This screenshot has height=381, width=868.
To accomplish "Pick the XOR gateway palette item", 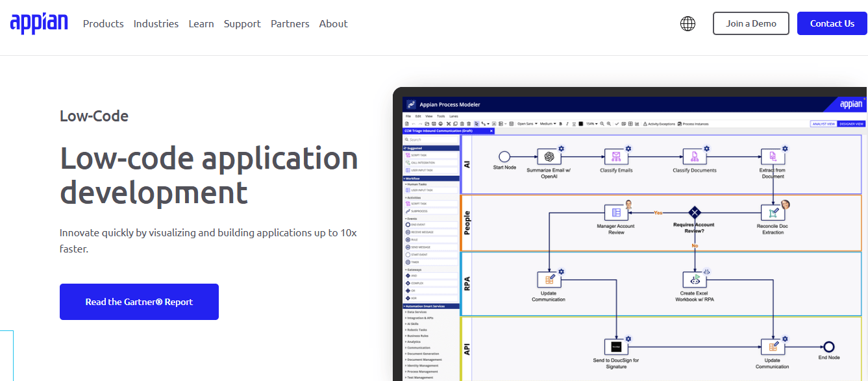I will coord(431,298).
